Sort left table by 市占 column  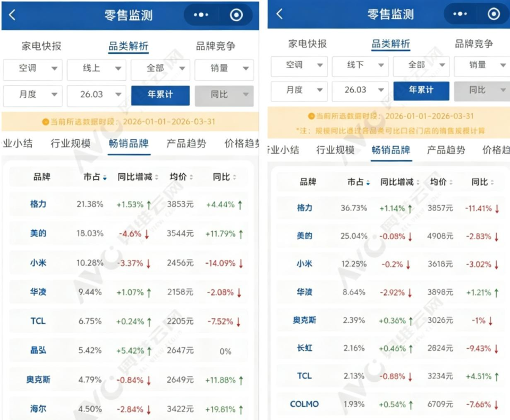coord(95,177)
